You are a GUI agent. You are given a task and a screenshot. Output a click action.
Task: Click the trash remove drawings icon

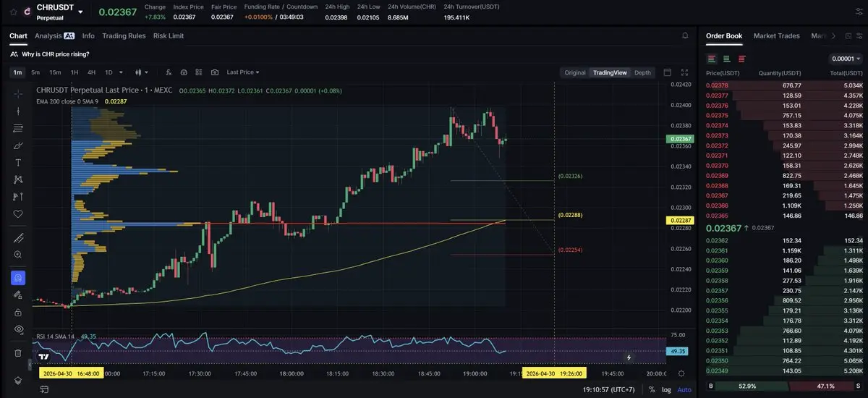click(18, 353)
